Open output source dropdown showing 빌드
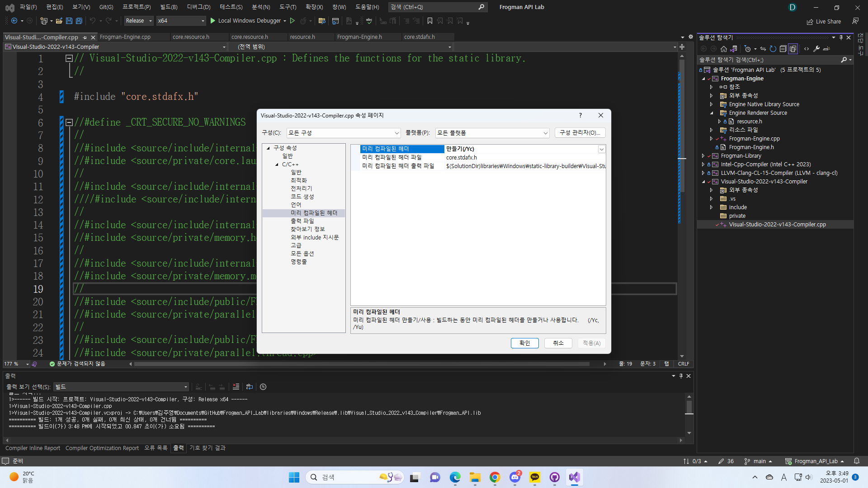 pos(121,387)
